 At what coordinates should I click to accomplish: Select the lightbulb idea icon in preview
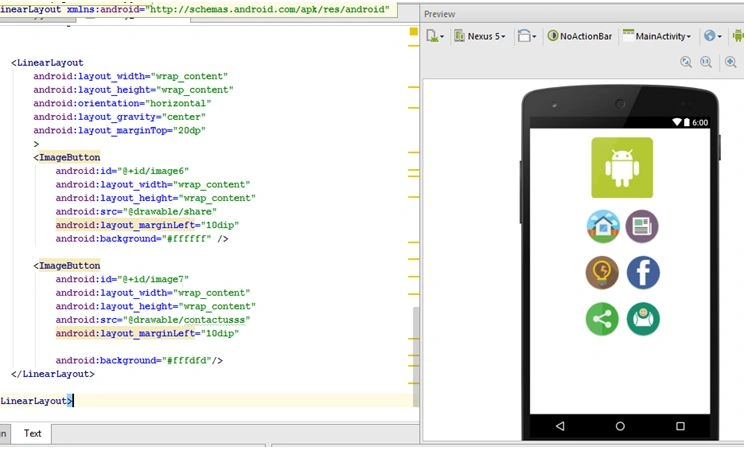tap(602, 273)
